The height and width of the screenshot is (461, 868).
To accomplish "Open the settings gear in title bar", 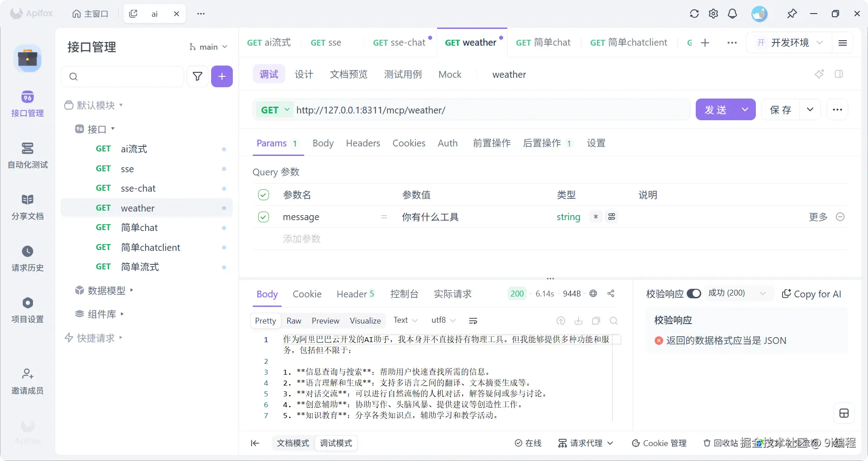I will click(713, 14).
